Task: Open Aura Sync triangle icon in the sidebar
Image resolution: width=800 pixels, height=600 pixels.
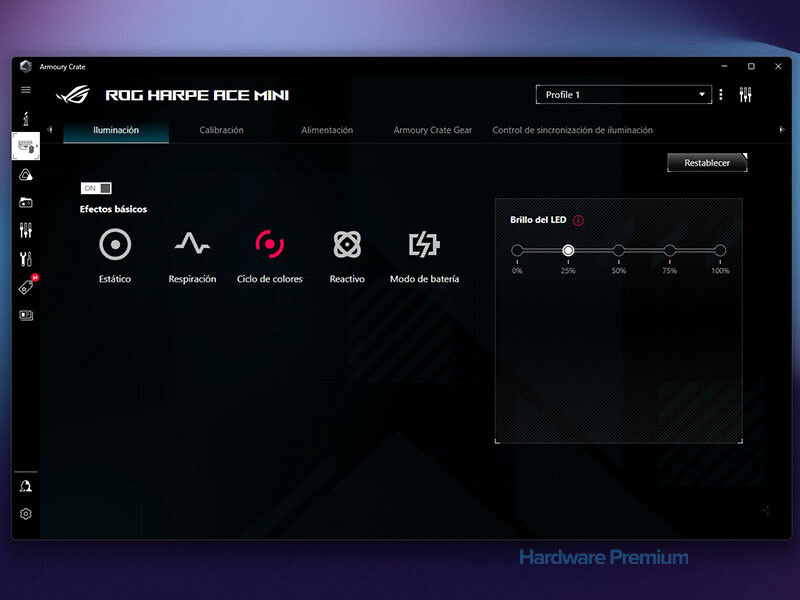Action: (x=26, y=175)
